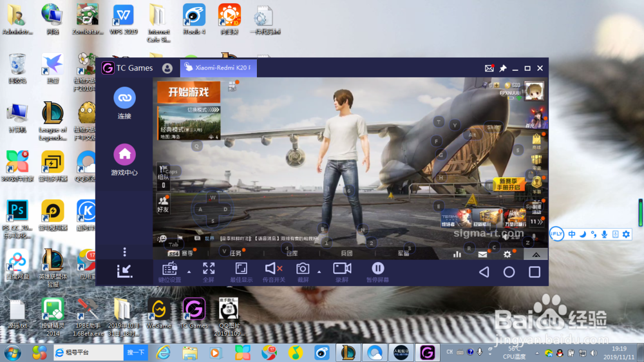Tap the Android back triangle button

tap(484, 272)
